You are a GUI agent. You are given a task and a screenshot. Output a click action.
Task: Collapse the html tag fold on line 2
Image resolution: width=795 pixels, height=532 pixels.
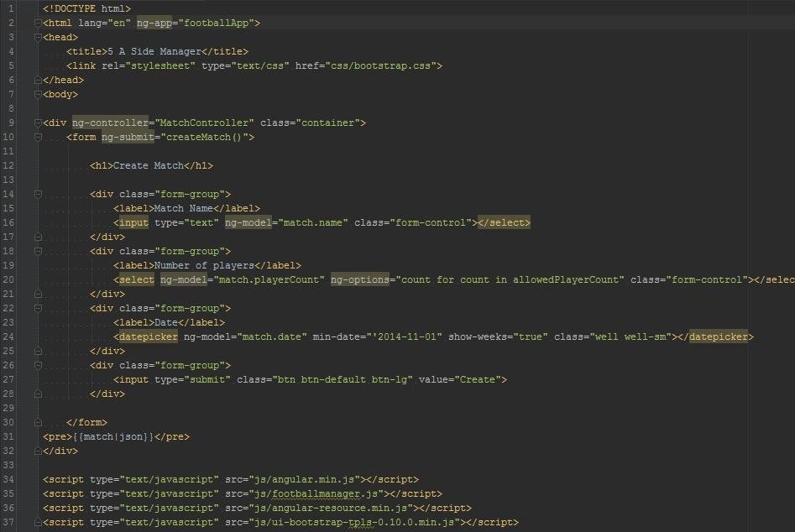pos(38,23)
